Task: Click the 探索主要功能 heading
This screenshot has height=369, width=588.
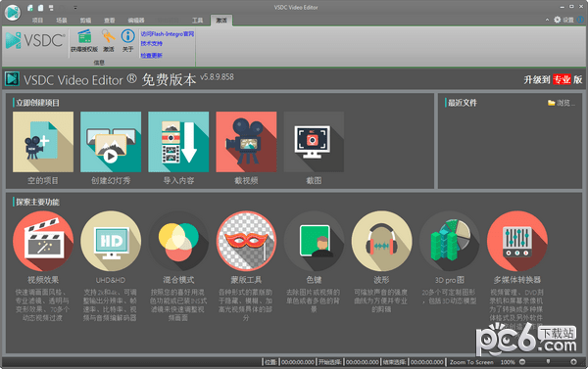Action: [37, 202]
